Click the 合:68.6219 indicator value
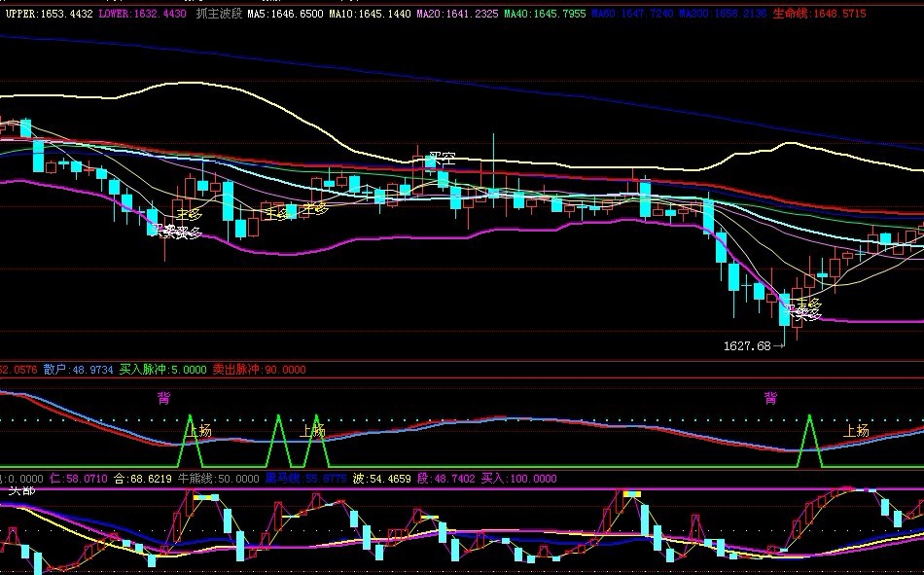The image size is (924, 575). click(x=143, y=479)
